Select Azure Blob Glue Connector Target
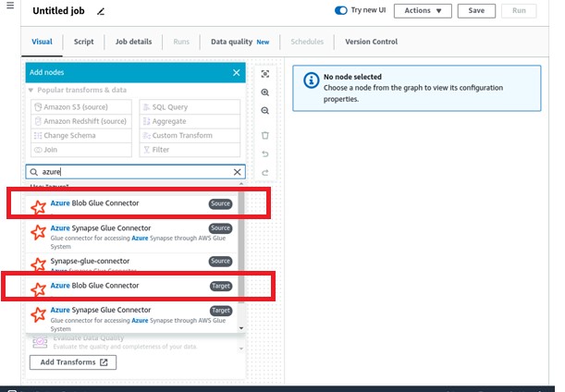The image size is (565, 392). pyautogui.click(x=132, y=287)
